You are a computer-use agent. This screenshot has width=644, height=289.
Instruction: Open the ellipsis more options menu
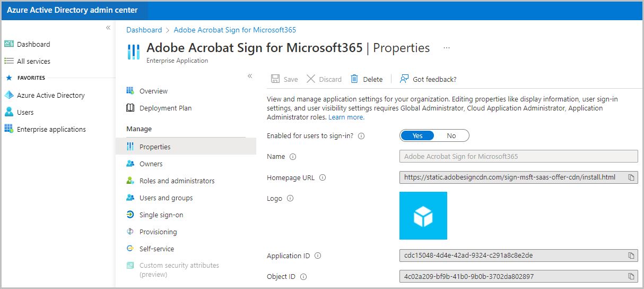pyautogui.click(x=447, y=47)
